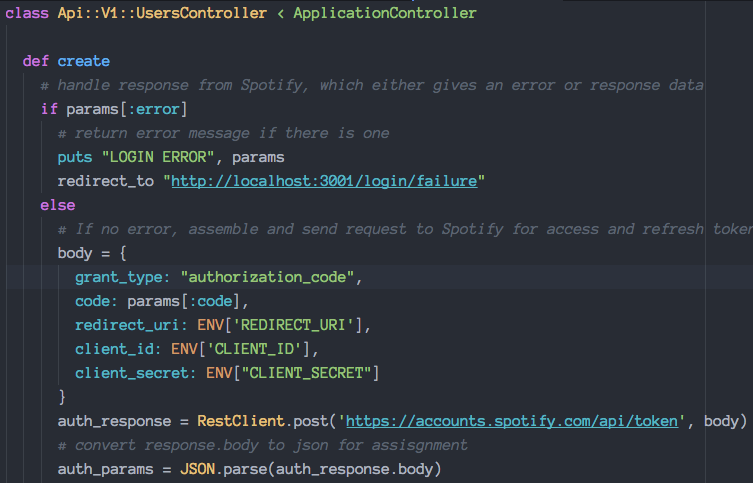
Task: Place cursor on 'def create' method name
Action: pyautogui.click(x=84, y=61)
